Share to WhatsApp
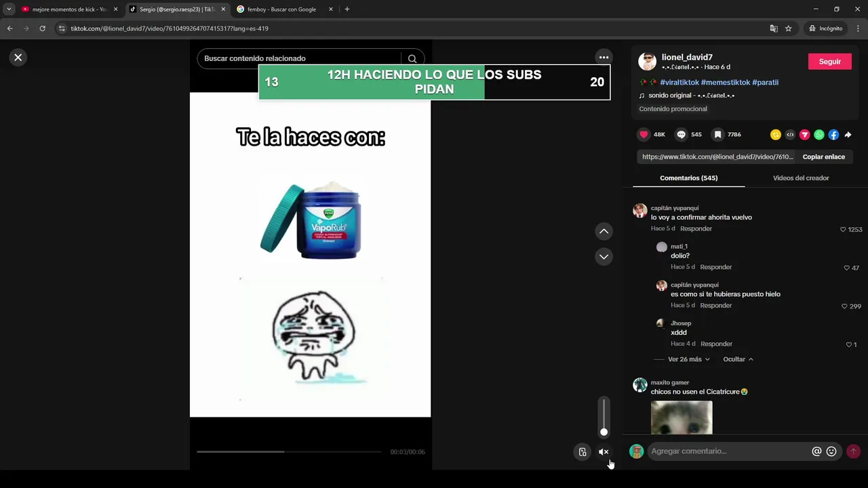 point(819,135)
